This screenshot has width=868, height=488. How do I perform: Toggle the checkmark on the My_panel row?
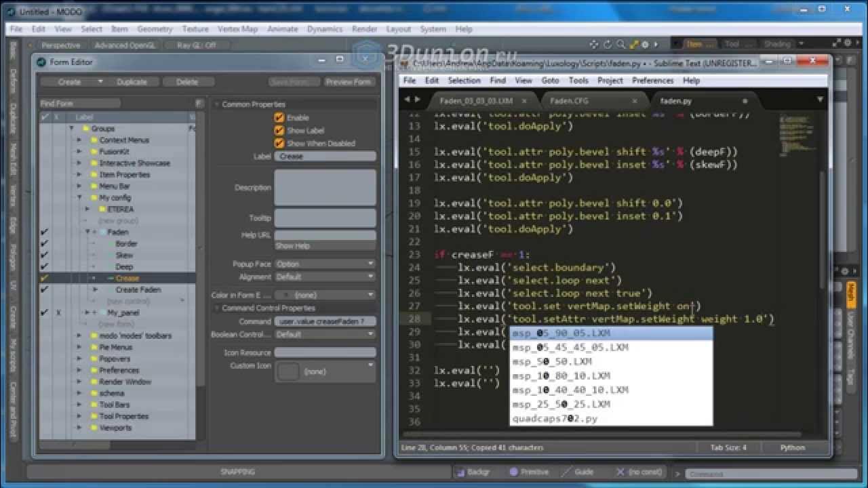(45, 312)
